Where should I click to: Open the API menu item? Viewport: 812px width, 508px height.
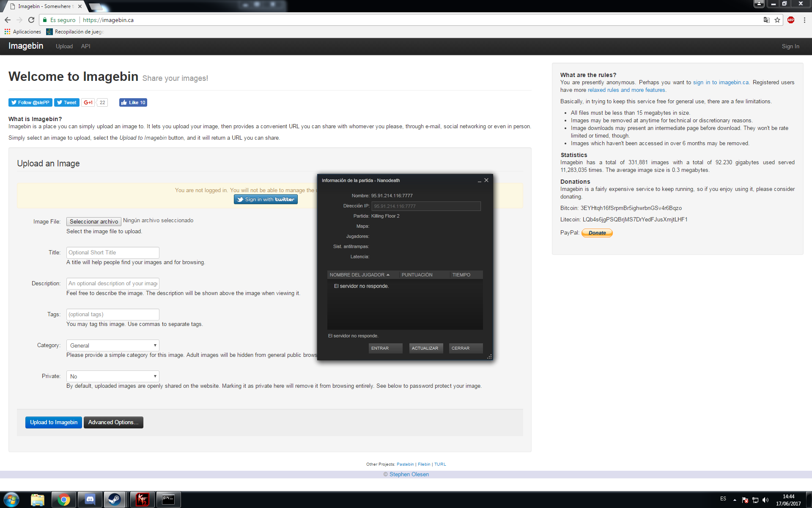coord(86,46)
